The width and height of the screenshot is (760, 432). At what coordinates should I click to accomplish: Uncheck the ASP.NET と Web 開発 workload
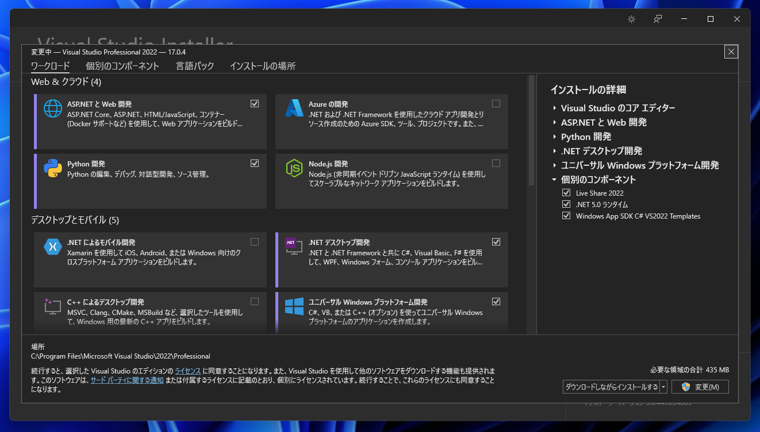(x=254, y=104)
